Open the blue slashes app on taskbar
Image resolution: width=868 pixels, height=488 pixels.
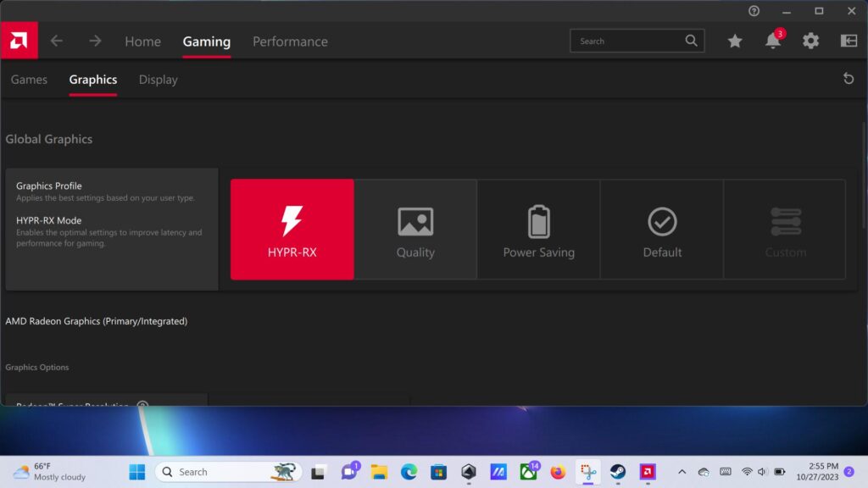click(498, 472)
